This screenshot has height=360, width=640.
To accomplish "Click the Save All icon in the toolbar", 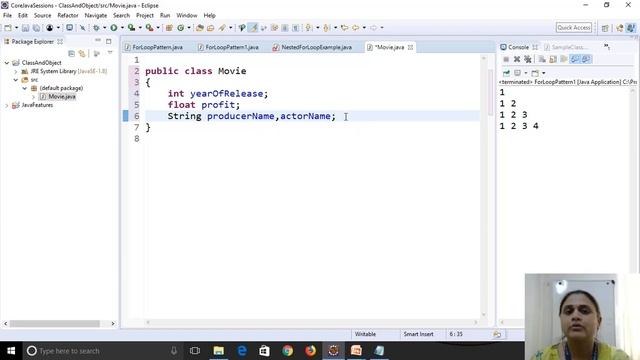I will point(36,28).
